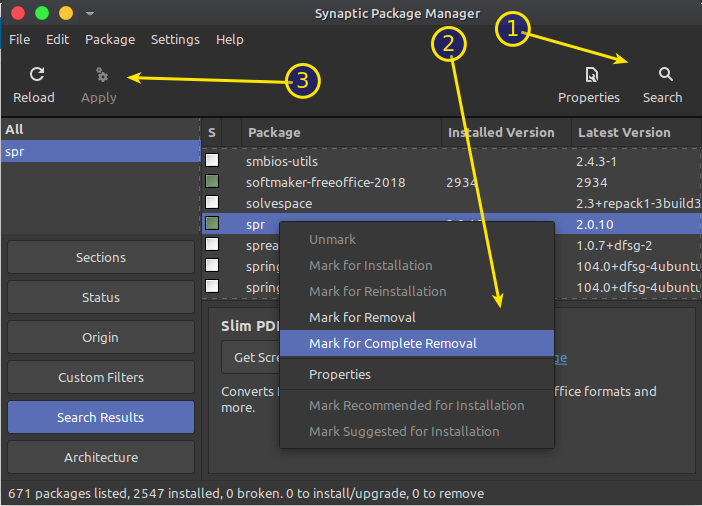Select the 'All' filter entry
Image resolution: width=702 pixels, height=506 pixels.
[x=101, y=129]
